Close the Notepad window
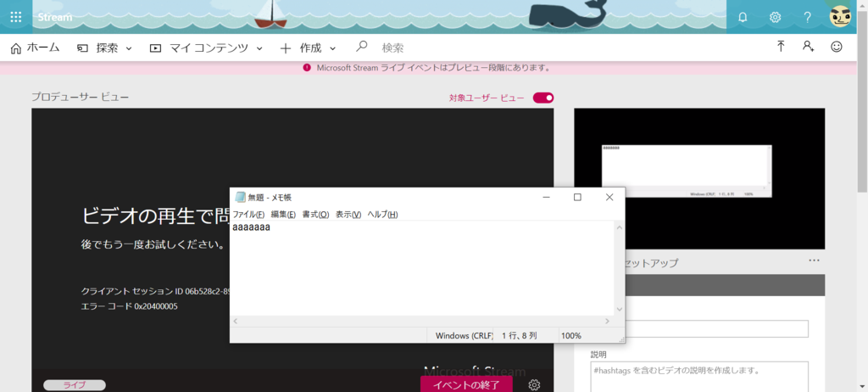868x392 pixels. (x=609, y=197)
